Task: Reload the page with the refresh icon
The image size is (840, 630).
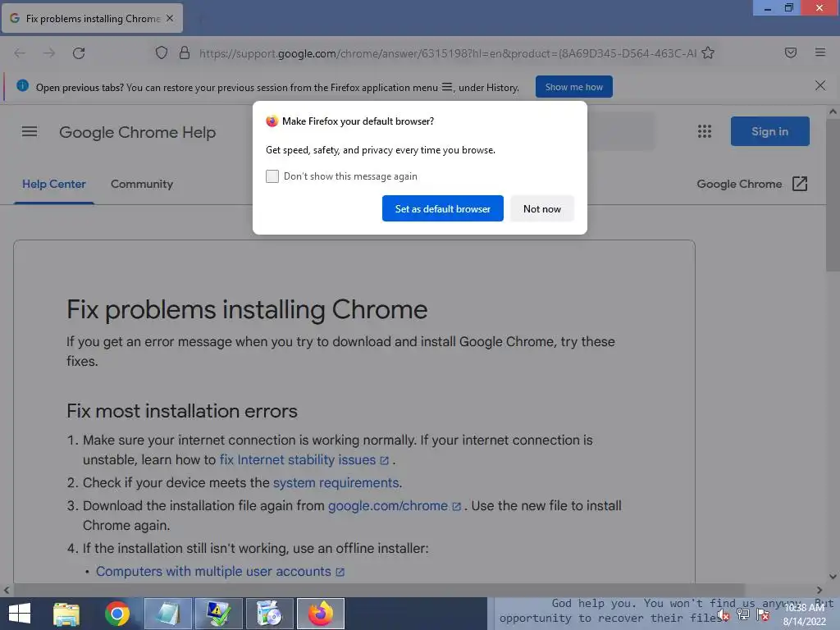Action: 79,53
